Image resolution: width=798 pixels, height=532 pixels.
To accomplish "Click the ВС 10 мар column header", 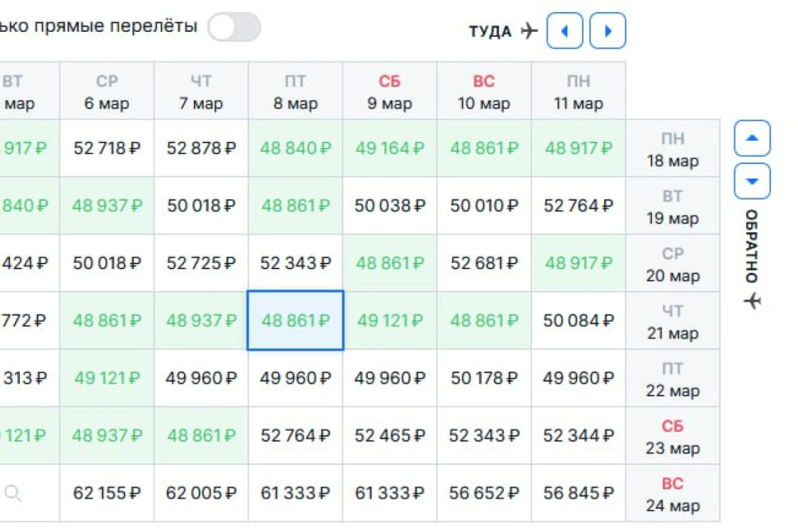I will 484,91.
